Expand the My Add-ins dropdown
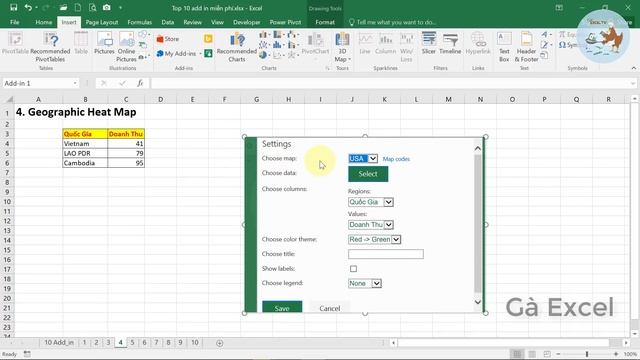Screen dimensions: 640x360 click(x=200, y=54)
